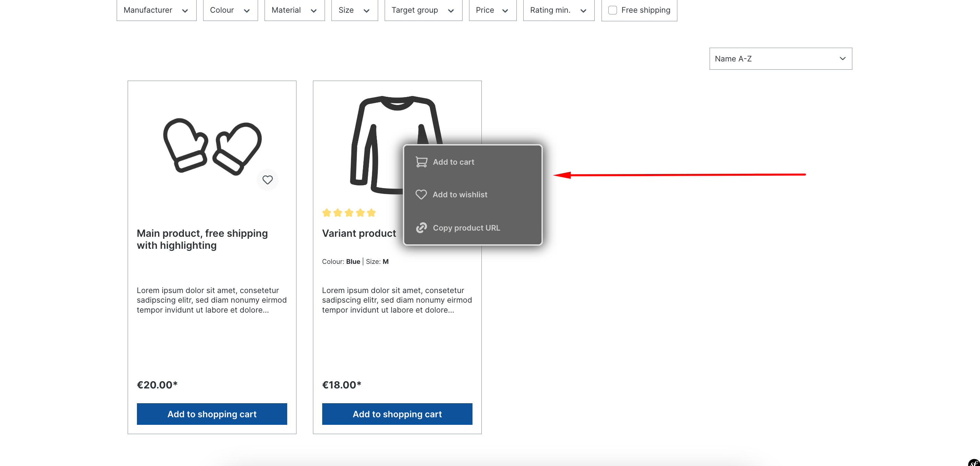Open the Name A-Z sorting dropdown
Viewport: 980px width, 466px height.
tap(781, 59)
